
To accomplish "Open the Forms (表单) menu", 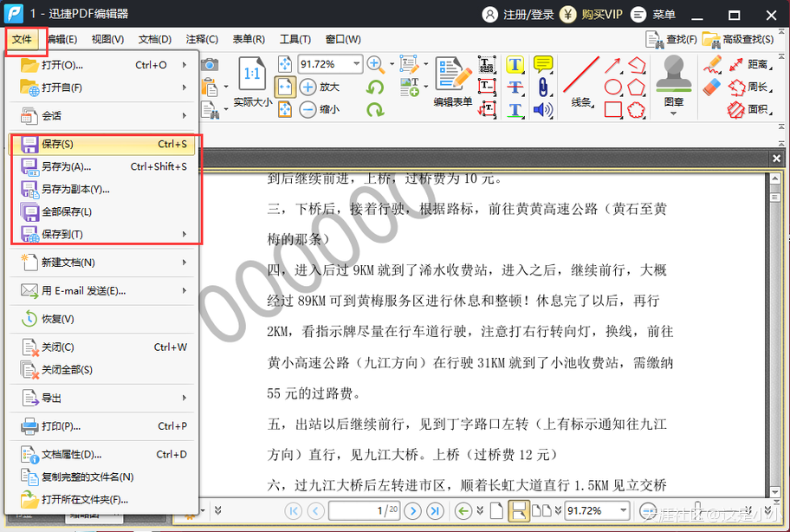I will tap(249, 39).
